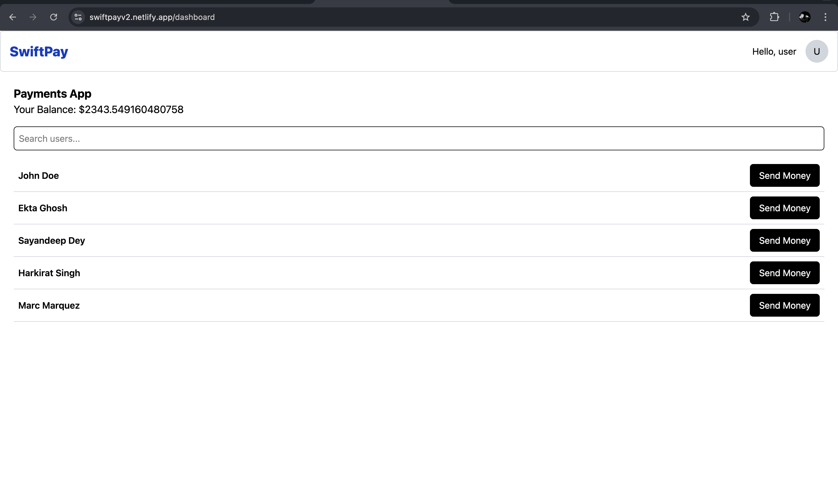Click the browser forward arrow
This screenshot has width=838, height=504.
[33, 17]
